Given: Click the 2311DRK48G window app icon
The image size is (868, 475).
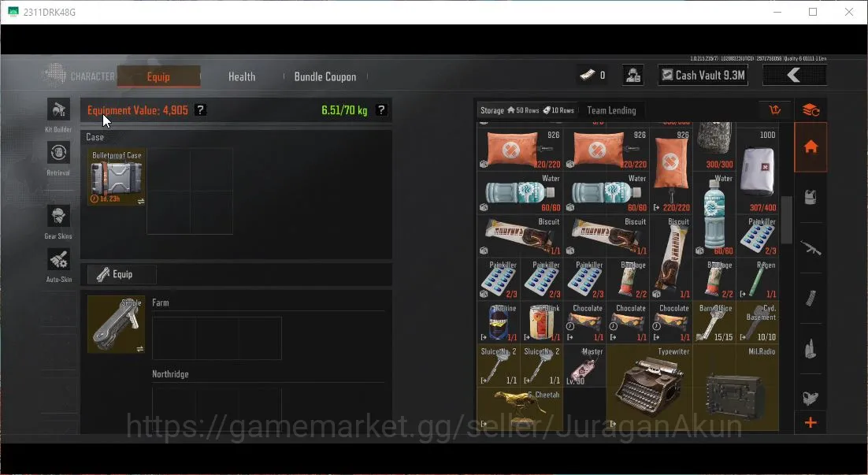Looking at the screenshot, I should click(x=13, y=12).
